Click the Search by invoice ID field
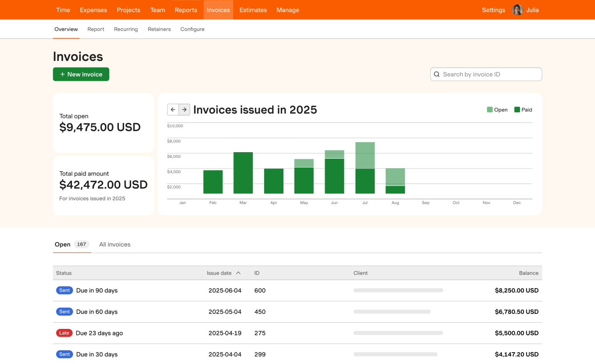The width and height of the screenshot is (595, 364). [x=486, y=74]
